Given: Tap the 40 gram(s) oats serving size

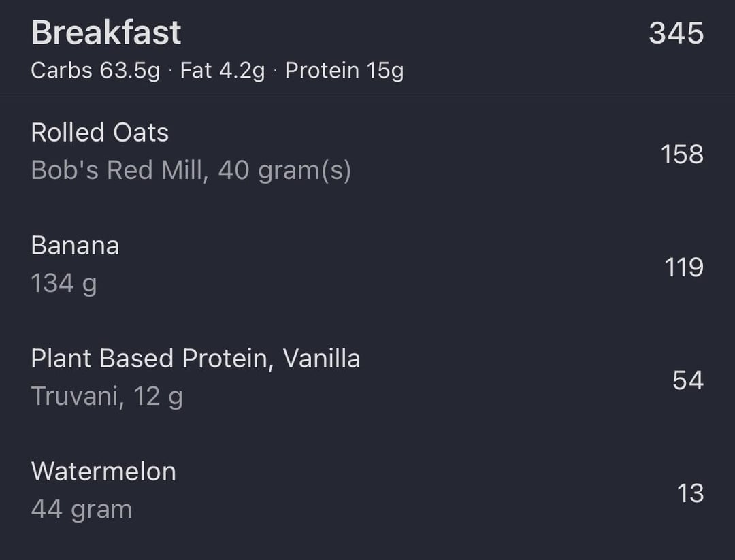Looking at the screenshot, I should click(x=284, y=170).
